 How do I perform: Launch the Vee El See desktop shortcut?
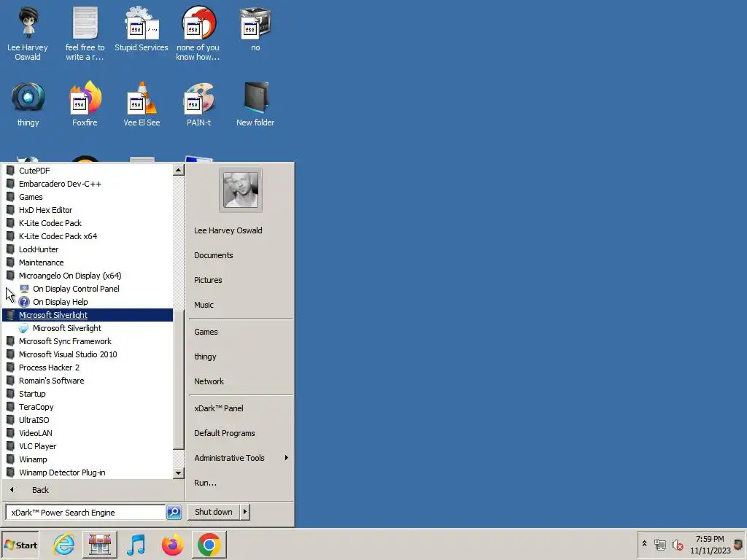142,104
